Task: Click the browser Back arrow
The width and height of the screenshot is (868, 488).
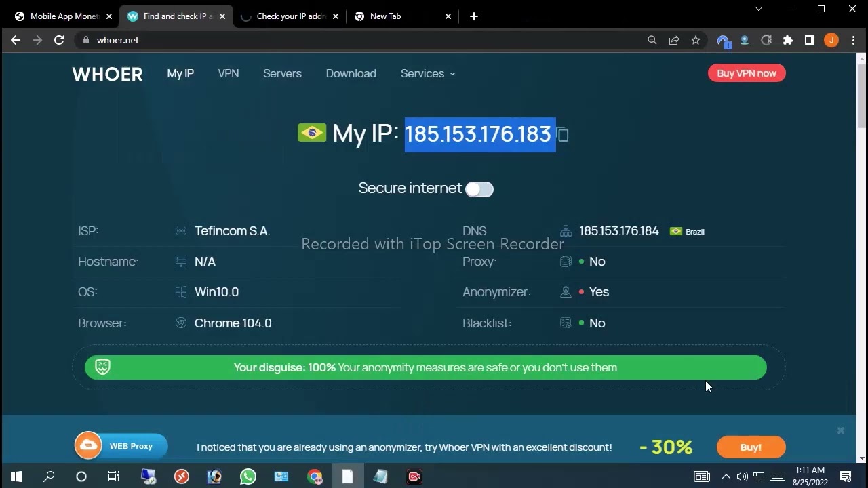Action: [16, 40]
